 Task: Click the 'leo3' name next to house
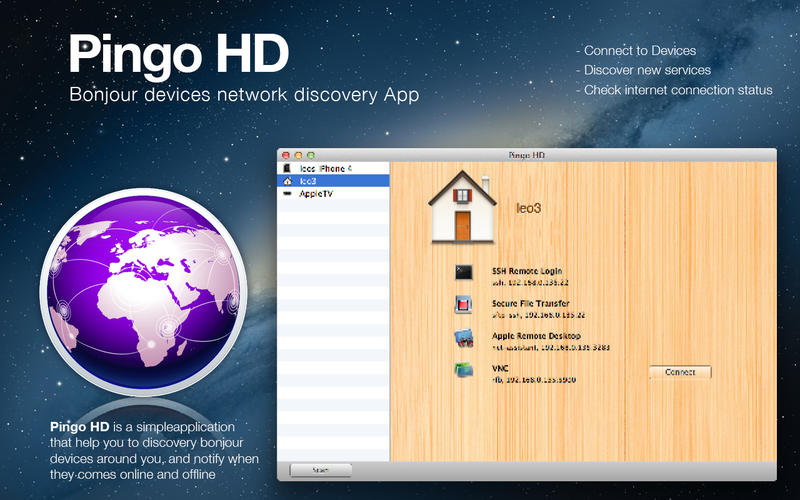pyautogui.click(x=529, y=208)
